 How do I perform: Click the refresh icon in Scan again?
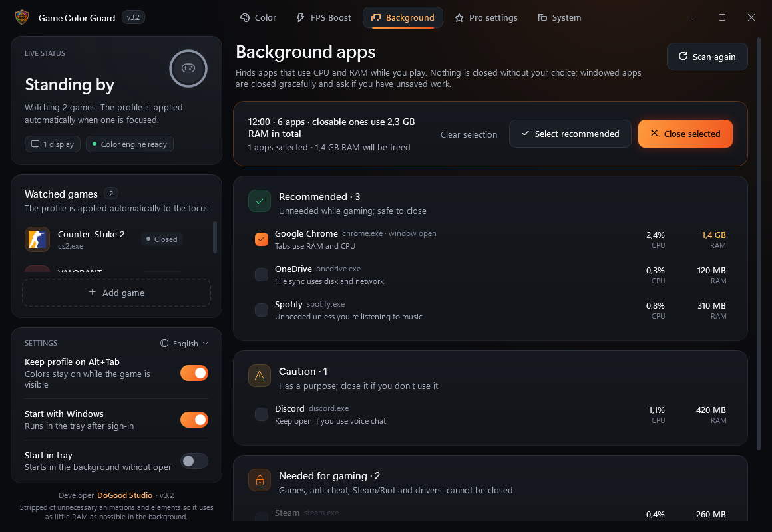(x=683, y=56)
